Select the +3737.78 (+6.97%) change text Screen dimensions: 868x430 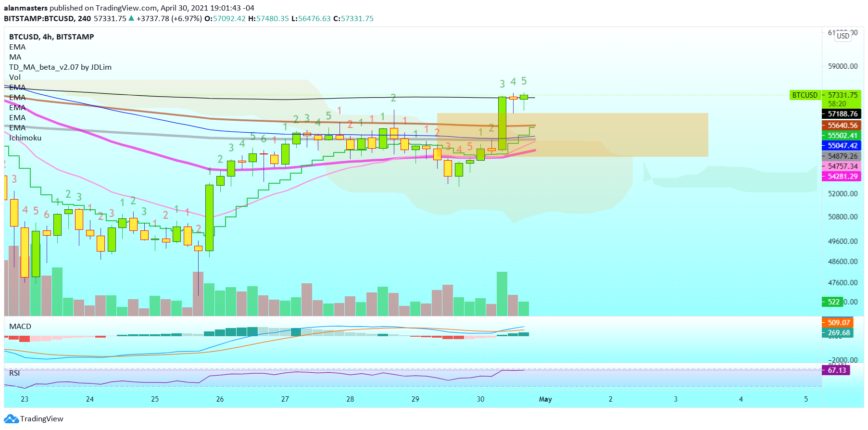click(169, 18)
